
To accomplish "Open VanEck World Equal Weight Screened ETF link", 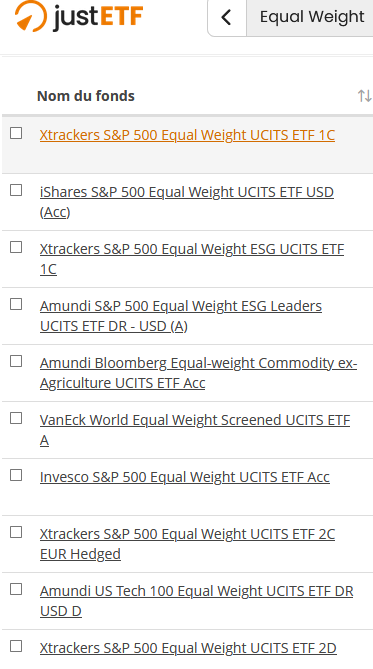I will [x=195, y=430].
